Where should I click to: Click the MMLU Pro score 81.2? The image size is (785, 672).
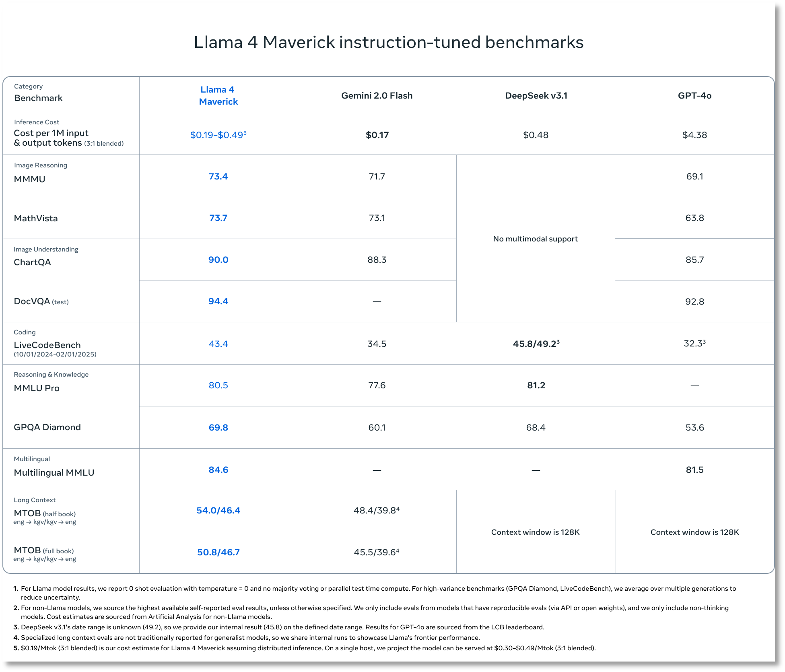click(536, 385)
